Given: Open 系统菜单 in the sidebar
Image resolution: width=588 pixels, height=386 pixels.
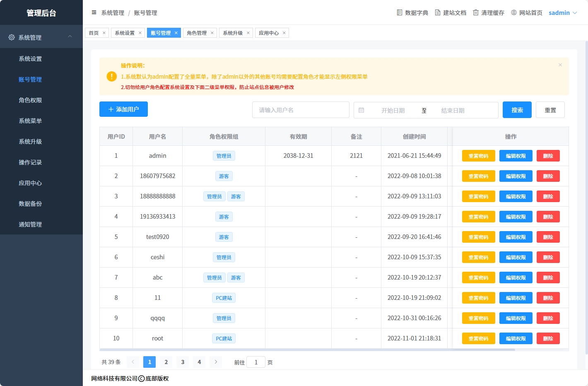Looking at the screenshot, I should point(41,121).
